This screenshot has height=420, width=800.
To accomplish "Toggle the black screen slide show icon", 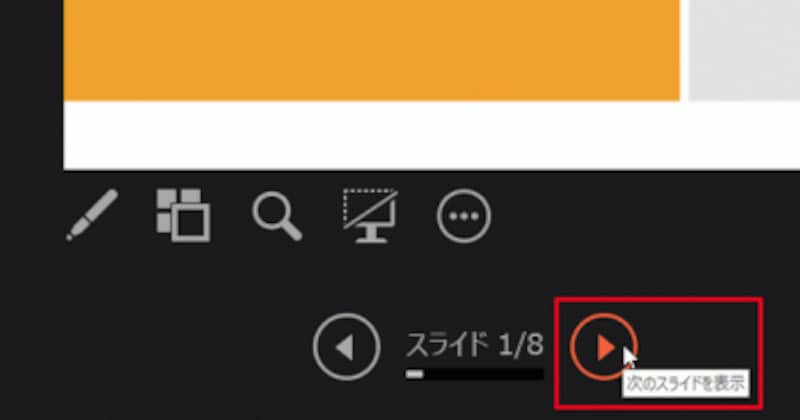I will click(370, 215).
